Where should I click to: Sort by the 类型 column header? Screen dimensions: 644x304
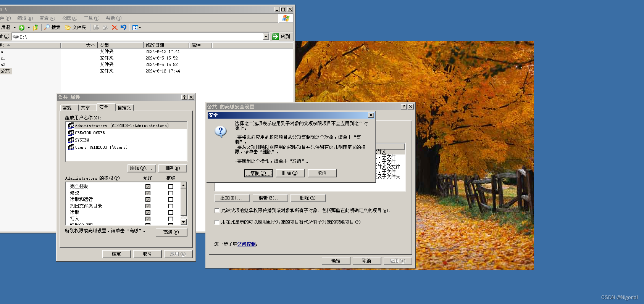click(120, 45)
